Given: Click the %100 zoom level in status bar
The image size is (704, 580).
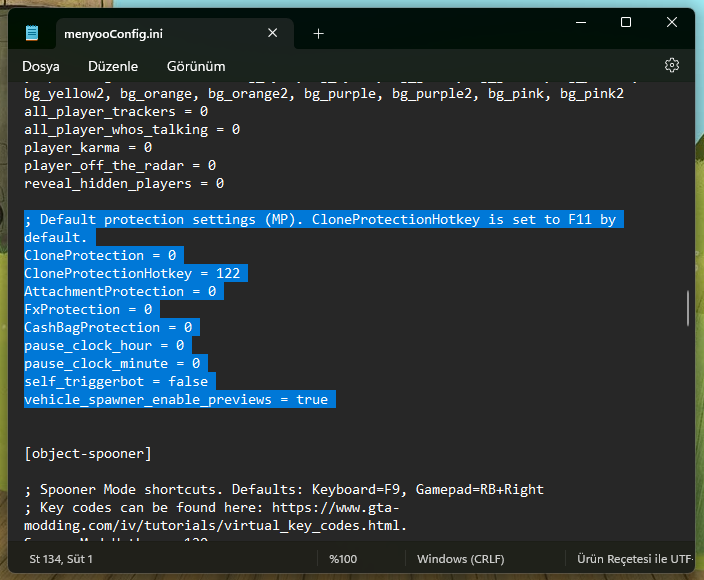Looking at the screenshot, I should [343, 559].
